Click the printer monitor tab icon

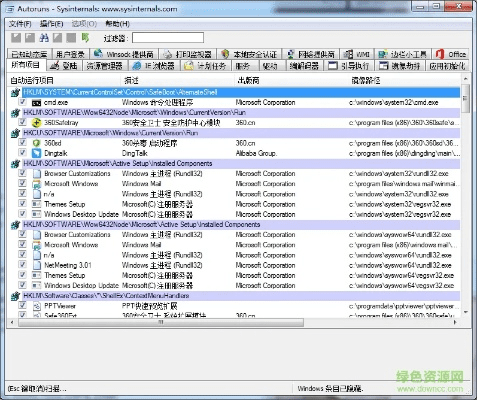(168, 54)
